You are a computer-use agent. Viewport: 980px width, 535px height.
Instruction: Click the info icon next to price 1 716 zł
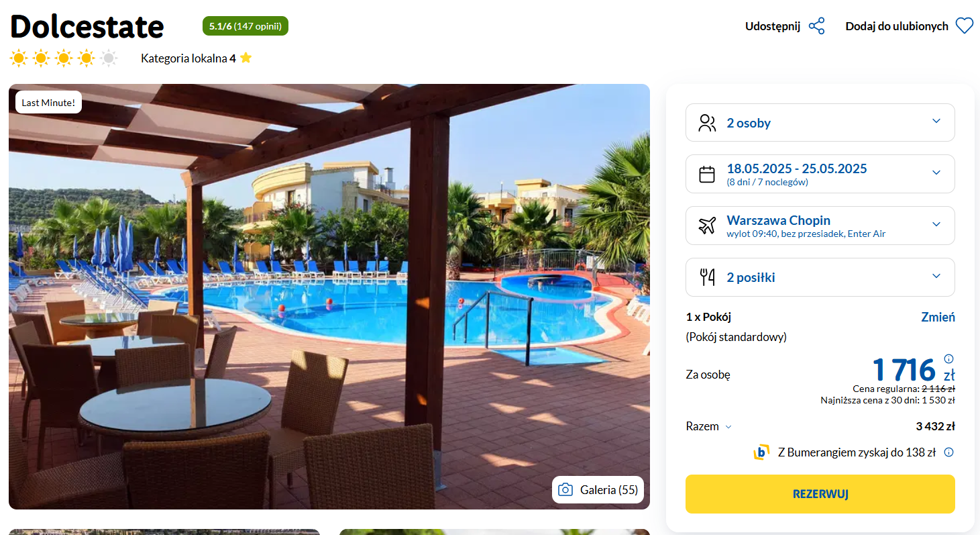pyautogui.click(x=948, y=358)
